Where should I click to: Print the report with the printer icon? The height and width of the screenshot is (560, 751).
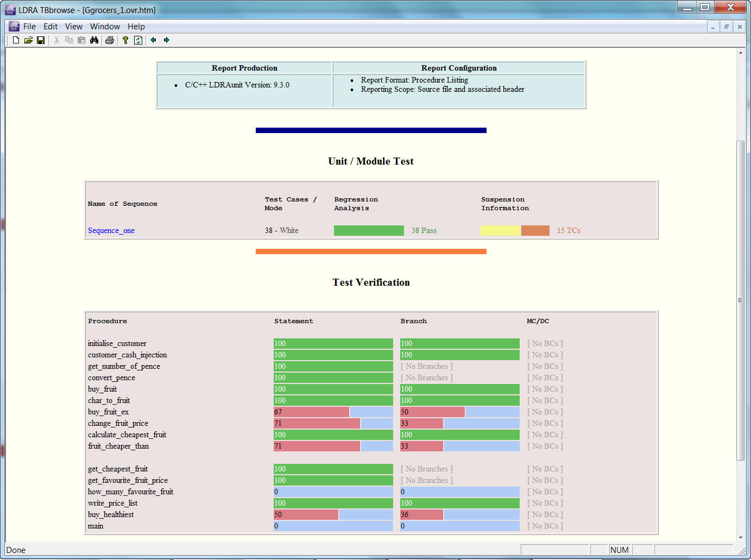pyautogui.click(x=110, y=40)
